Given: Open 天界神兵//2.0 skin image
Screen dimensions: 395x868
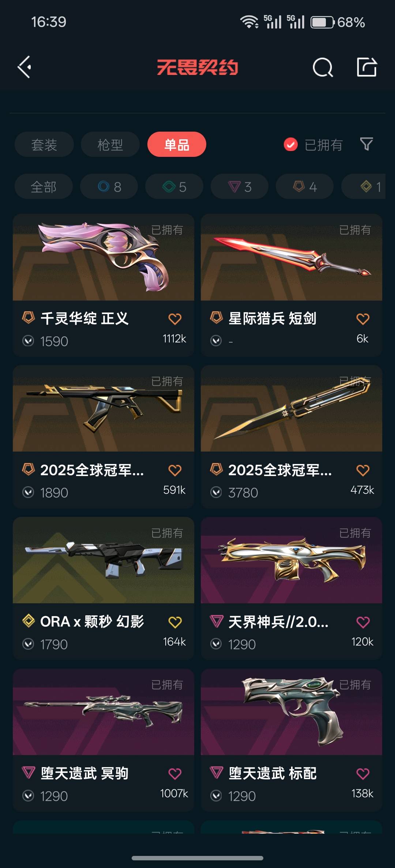Looking at the screenshot, I should coord(291,560).
